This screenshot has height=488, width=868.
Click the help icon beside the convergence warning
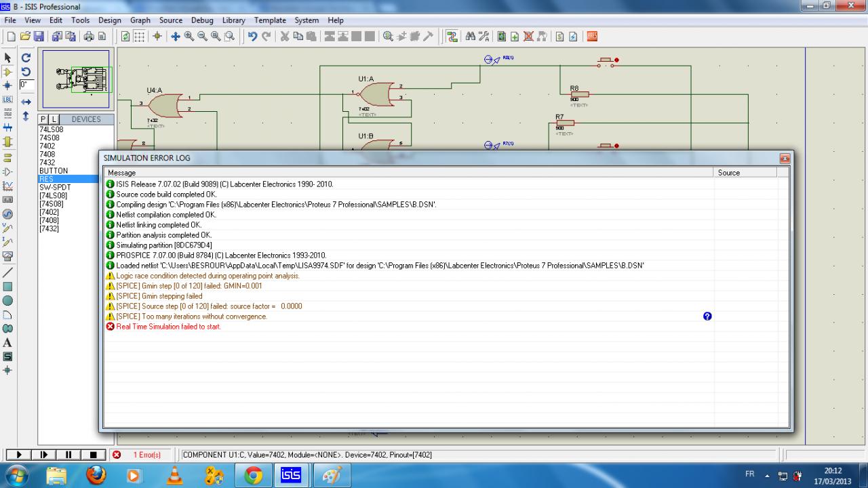click(x=708, y=317)
